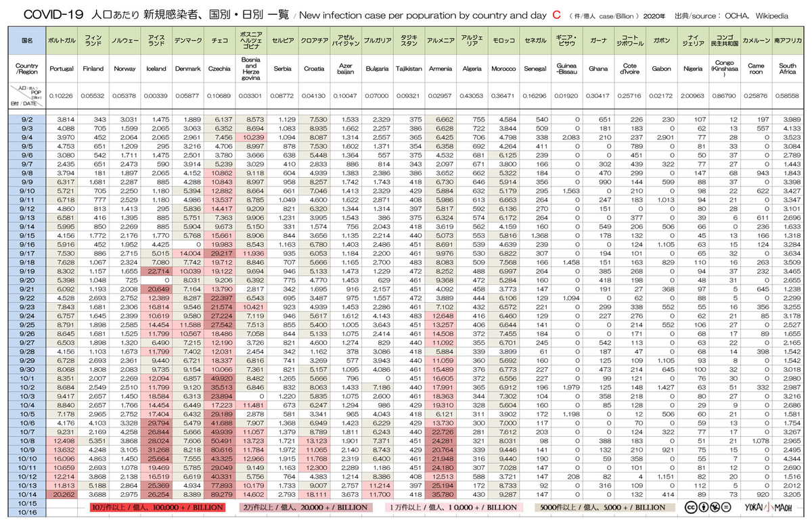This screenshot has width=812, height=522.
Task: Click Armenia's 10/14 value 35,780
Action: pyautogui.click(x=440, y=494)
